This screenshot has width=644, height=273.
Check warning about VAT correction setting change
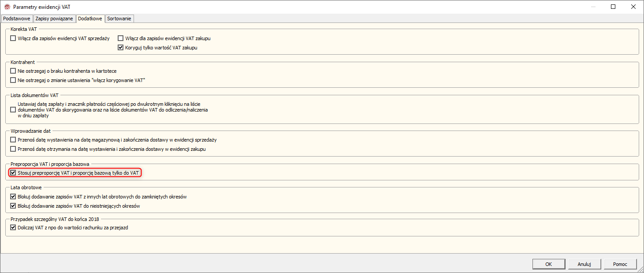13,80
